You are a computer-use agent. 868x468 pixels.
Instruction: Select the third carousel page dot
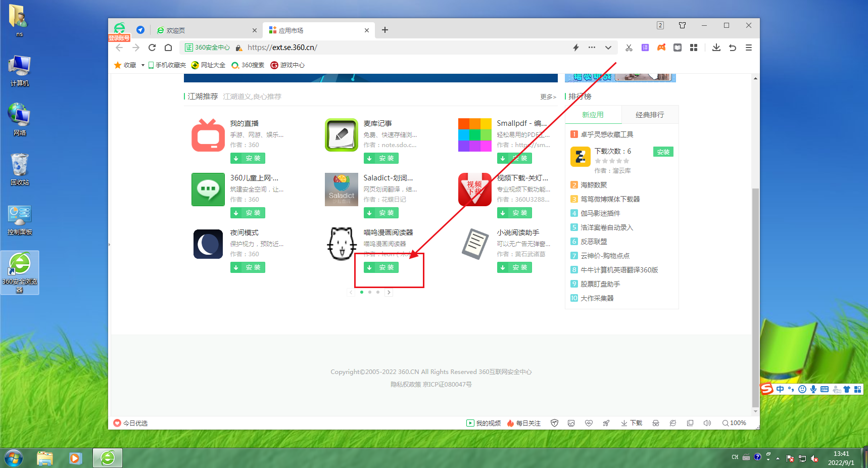(378, 292)
